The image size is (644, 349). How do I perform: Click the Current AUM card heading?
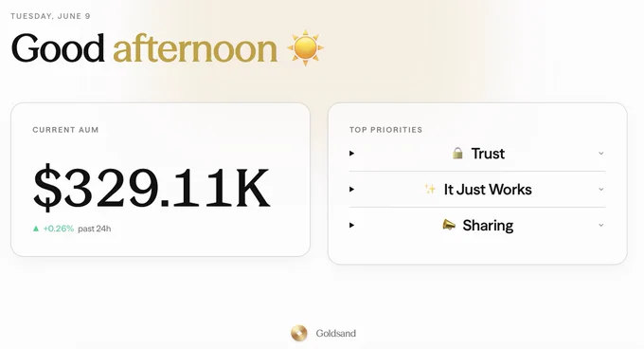tap(65, 130)
